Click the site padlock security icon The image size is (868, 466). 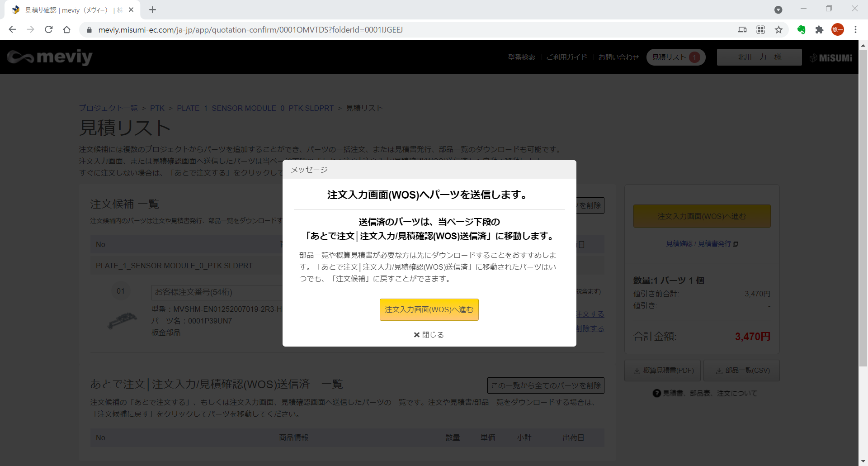click(89, 30)
